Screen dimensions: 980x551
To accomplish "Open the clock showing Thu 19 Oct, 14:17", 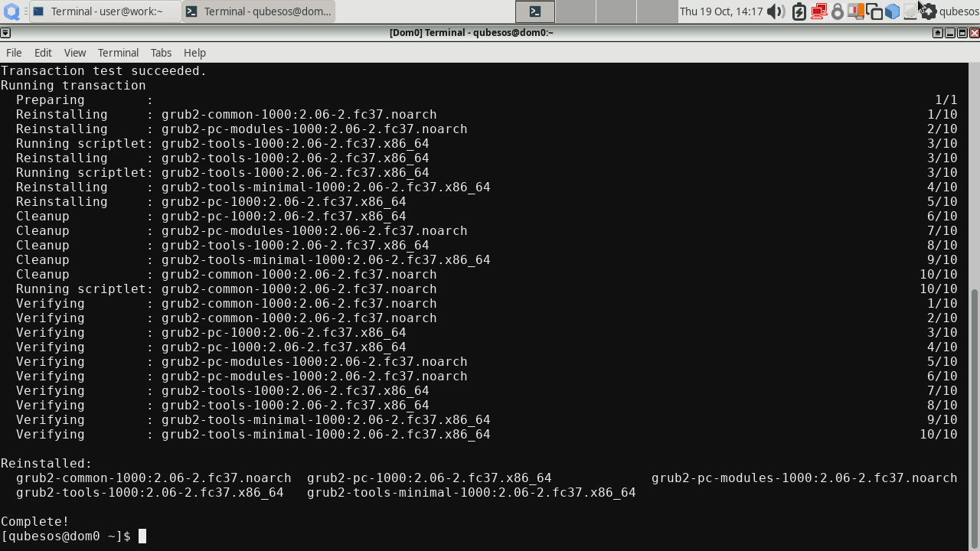I will [x=721, y=11].
